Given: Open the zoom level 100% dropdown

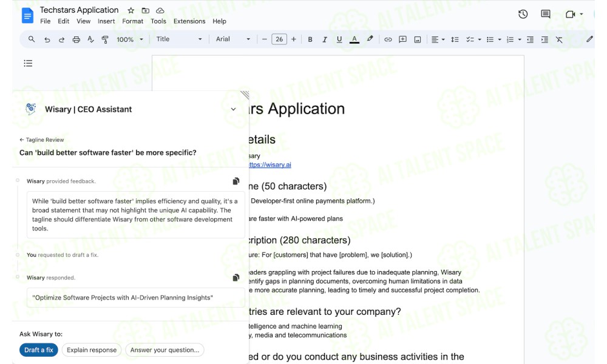Looking at the screenshot, I should [x=130, y=39].
